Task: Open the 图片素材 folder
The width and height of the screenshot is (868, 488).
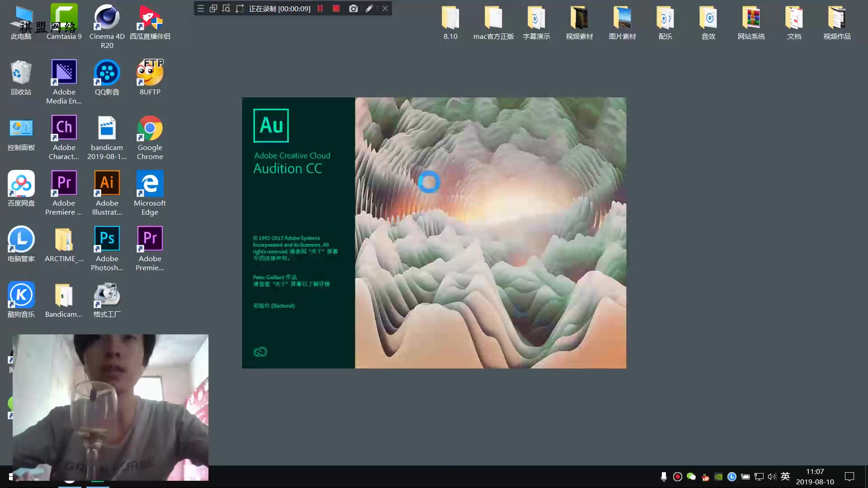Action: pos(622,22)
